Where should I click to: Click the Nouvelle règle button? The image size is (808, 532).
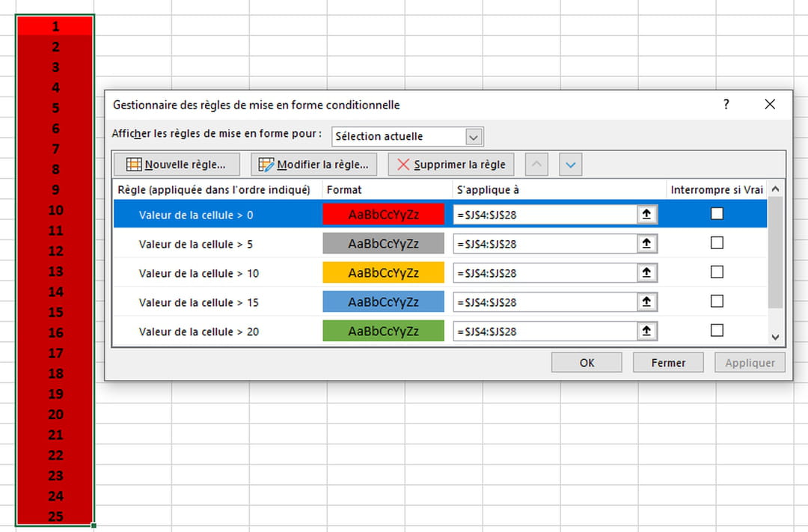pyautogui.click(x=177, y=165)
